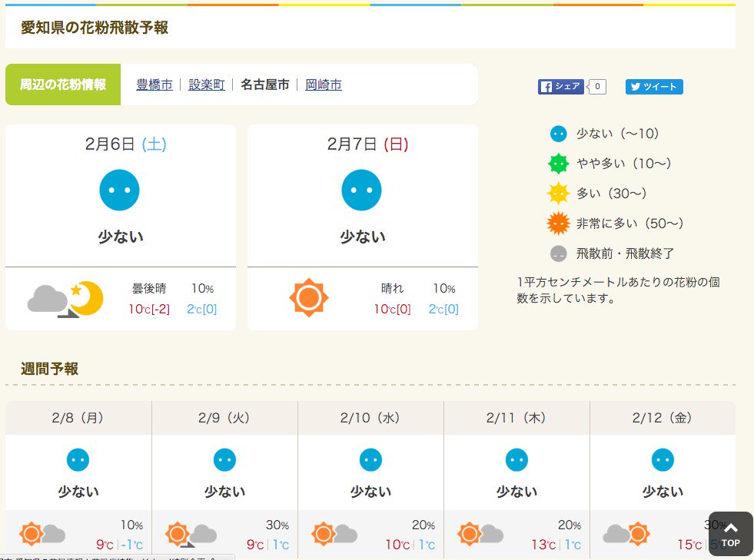This screenshot has width=754, height=560.
Task: Go back to top with TOP button
Action: click(x=730, y=534)
